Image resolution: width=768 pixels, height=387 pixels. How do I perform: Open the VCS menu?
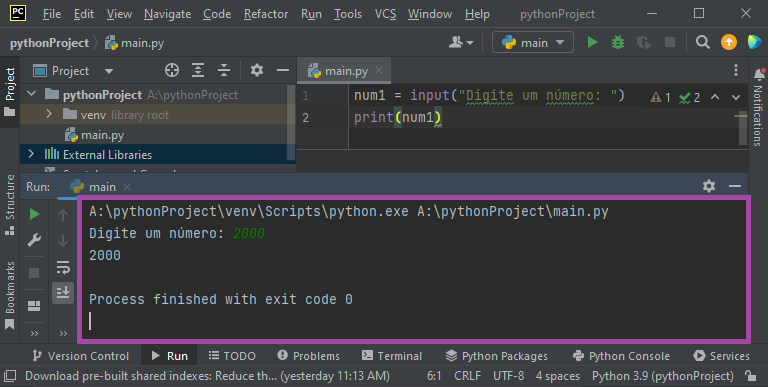(x=385, y=14)
